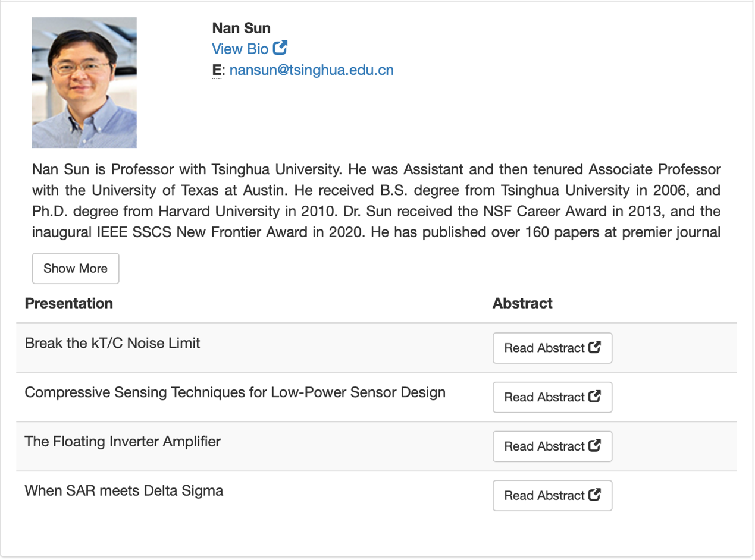Open Read Abstract for When SAR meets Delta Sigma
The width and height of the screenshot is (755, 560).
pyautogui.click(x=544, y=496)
